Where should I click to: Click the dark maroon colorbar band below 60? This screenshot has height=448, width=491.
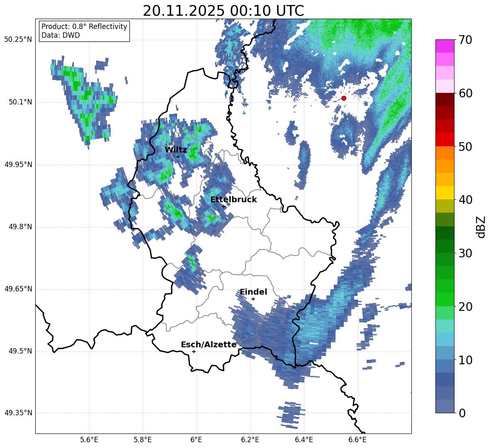point(445,99)
